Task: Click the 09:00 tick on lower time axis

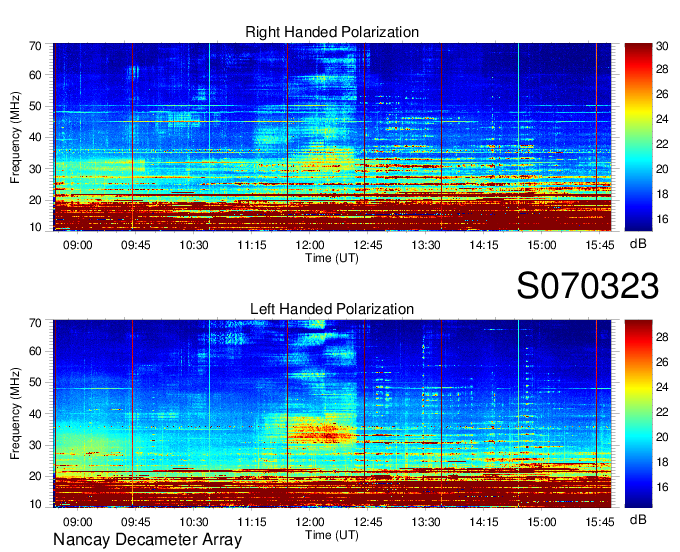Action: point(78,522)
